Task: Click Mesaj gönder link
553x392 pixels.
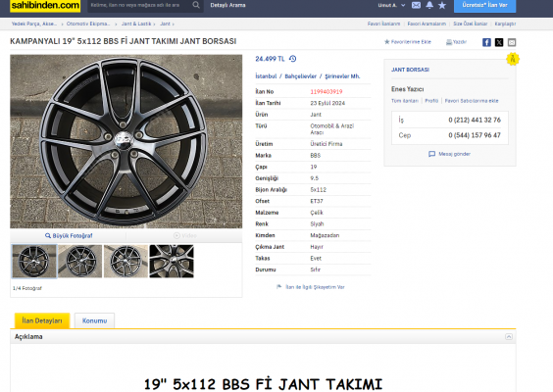Action: 450,154
